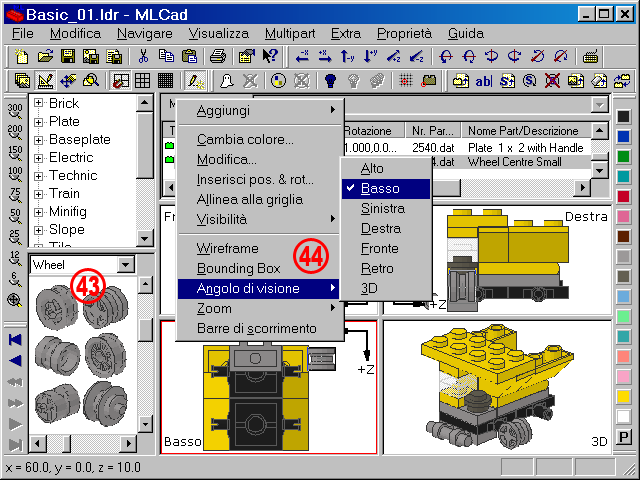Open the File menu
This screenshot has width=640, height=480.
(23, 33)
